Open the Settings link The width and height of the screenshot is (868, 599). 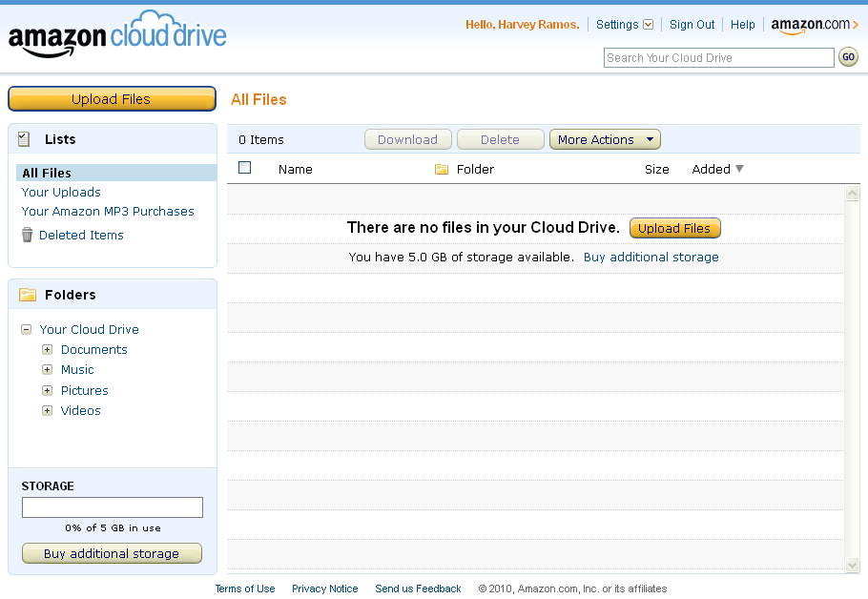[617, 25]
